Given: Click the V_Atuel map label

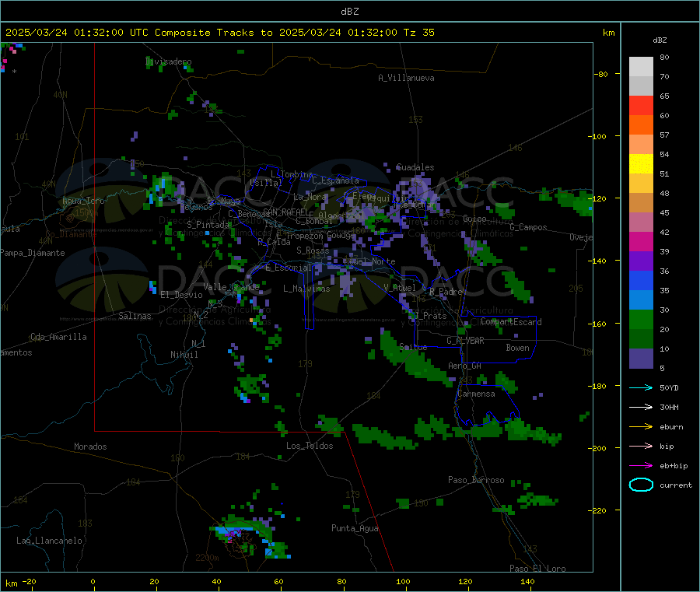Looking at the screenshot, I should (400, 288).
